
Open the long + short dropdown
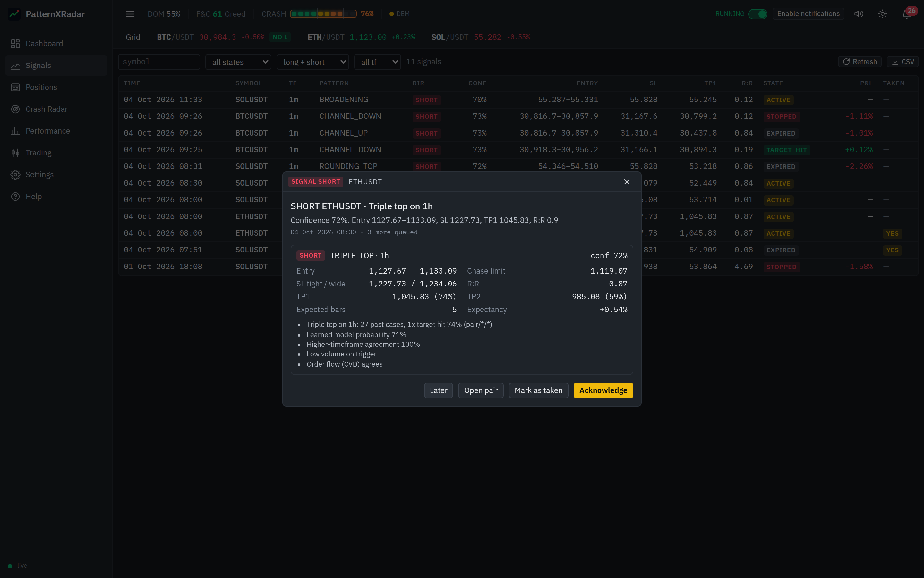[x=313, y=62]
